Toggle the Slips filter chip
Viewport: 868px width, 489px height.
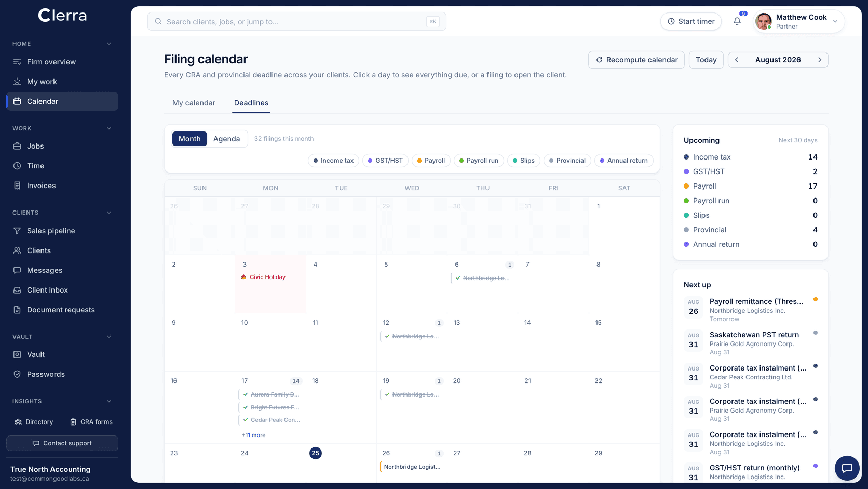click(524, 161)
